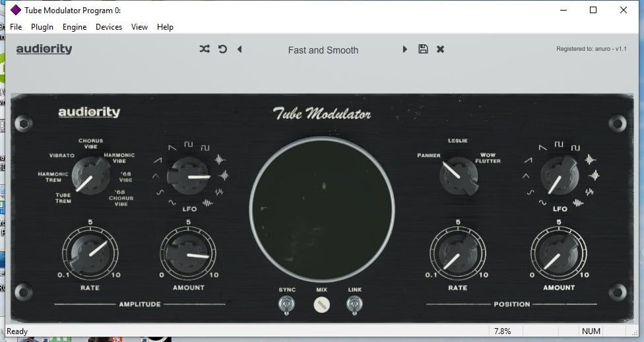
Task: Click the round tube scope display
Action: coord(322,210)
